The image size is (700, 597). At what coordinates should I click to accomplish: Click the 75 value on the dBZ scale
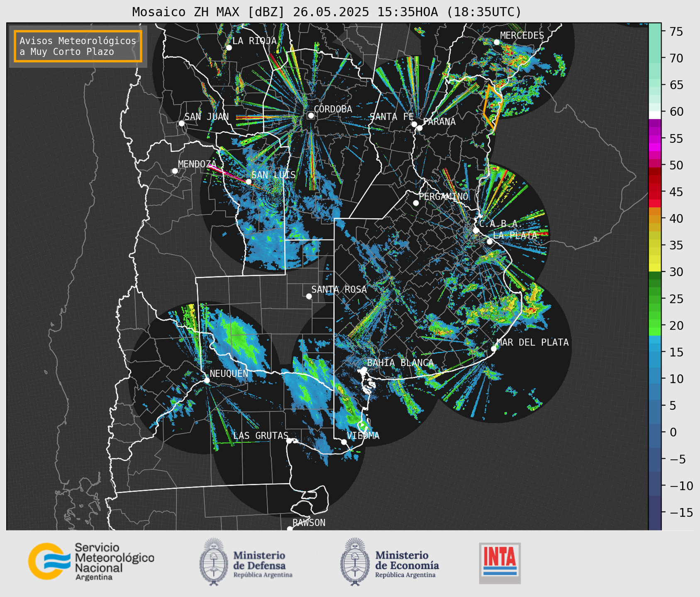(676, 32)
